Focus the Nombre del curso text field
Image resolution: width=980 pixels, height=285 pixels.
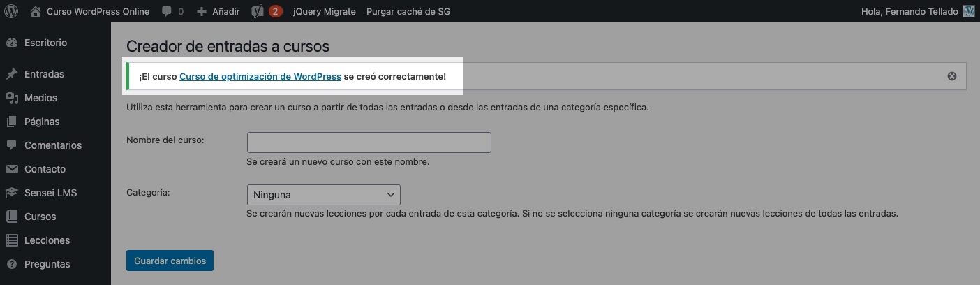(369, 142)
